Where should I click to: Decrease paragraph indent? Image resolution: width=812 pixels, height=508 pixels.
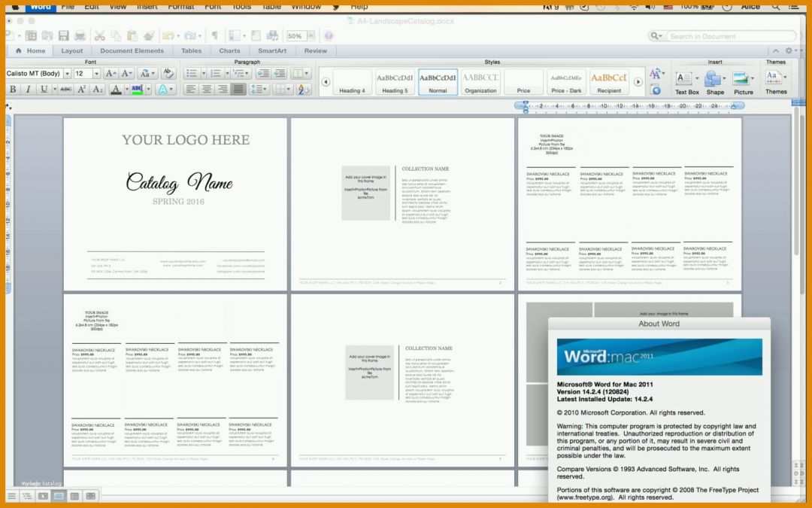tap(263, 73)
